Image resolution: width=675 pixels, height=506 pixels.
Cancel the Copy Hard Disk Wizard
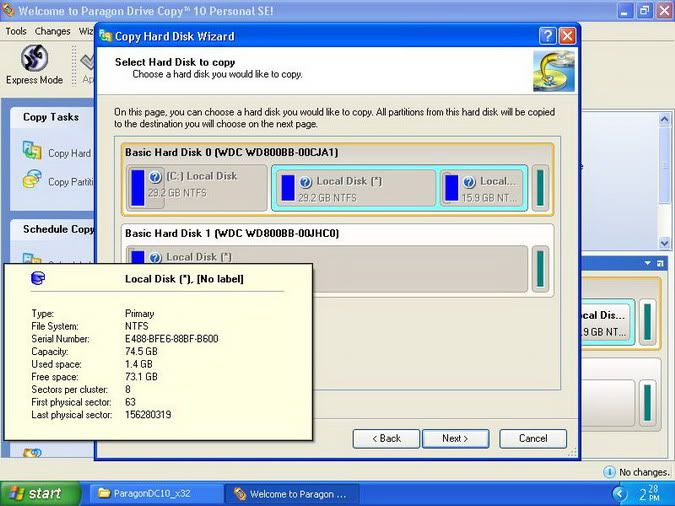pos(533,438)
